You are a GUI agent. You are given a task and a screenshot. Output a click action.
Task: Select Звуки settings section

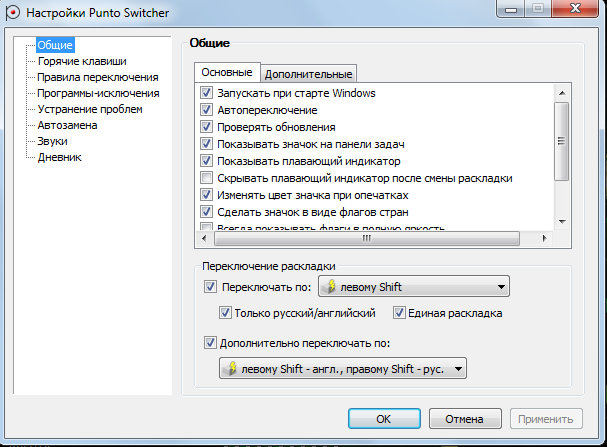[52, 141]
